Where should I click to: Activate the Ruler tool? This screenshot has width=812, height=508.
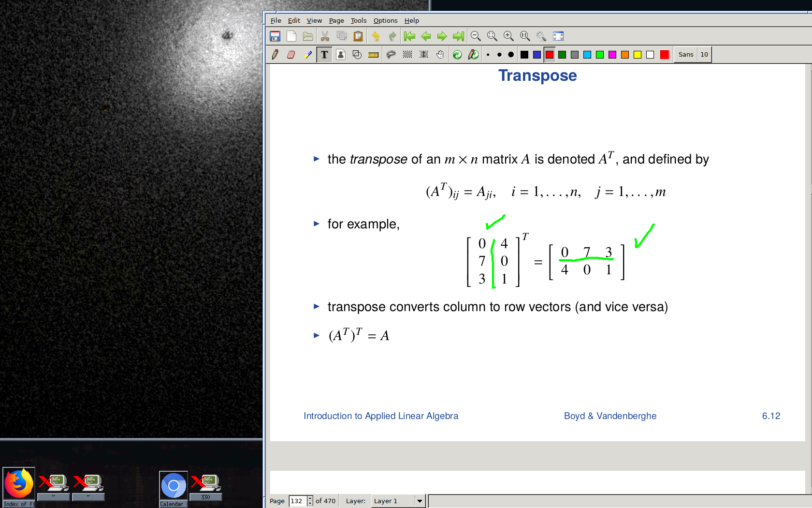click(x=373, y=55)
